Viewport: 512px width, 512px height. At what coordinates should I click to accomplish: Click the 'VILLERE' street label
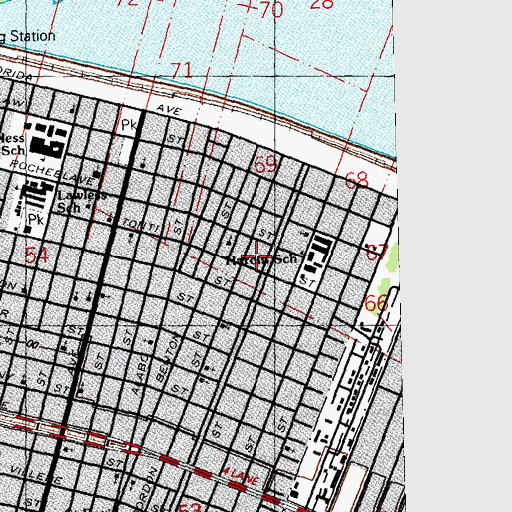click(36, 475)
